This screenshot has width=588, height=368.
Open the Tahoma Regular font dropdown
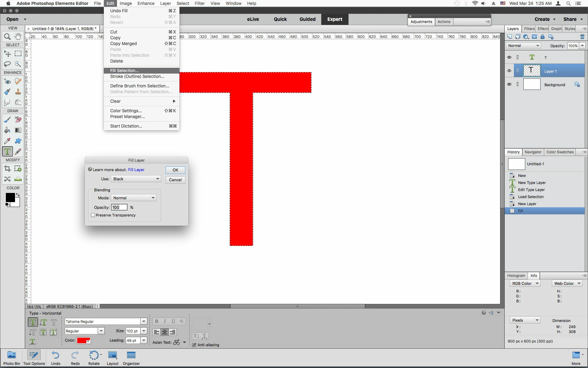pyautogui.click(x=144, y=321)
